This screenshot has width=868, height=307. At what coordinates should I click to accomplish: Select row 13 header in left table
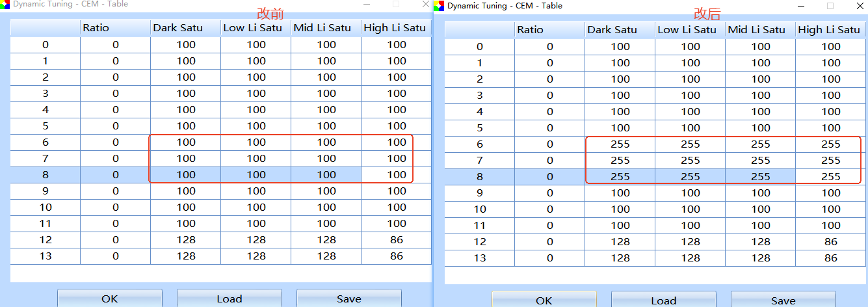pyautogui.click(x=46, y=256)
